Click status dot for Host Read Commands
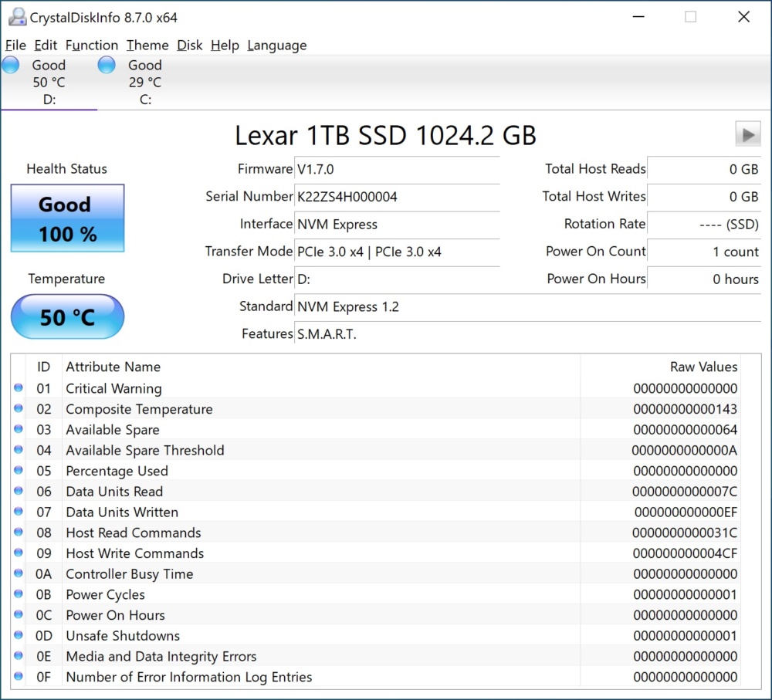772x700 pixels. [19, 533]
